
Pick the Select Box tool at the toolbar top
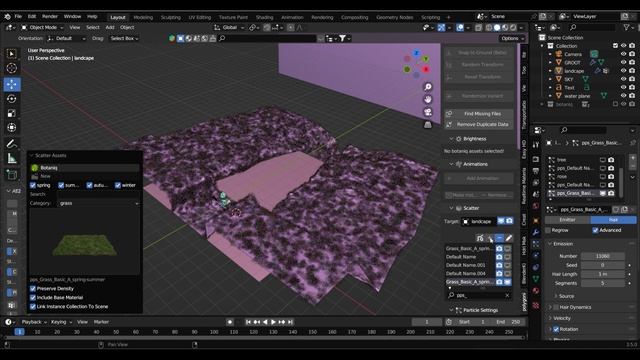tap(12, 53)
